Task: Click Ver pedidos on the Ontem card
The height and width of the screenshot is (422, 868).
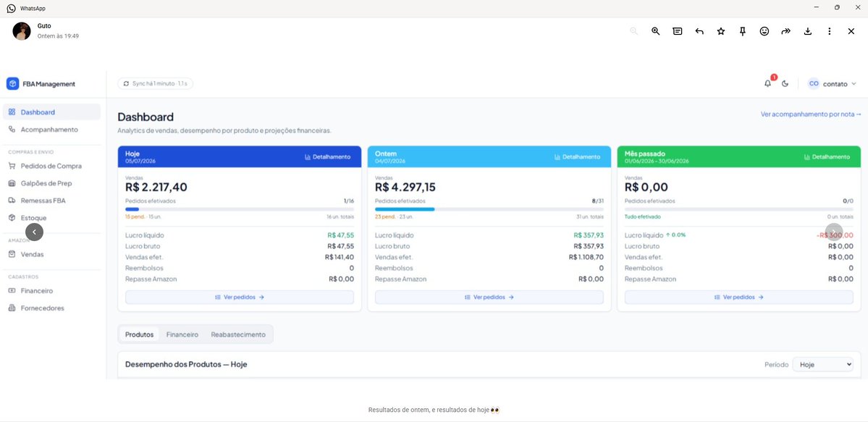Action: [x=489, y=297]
